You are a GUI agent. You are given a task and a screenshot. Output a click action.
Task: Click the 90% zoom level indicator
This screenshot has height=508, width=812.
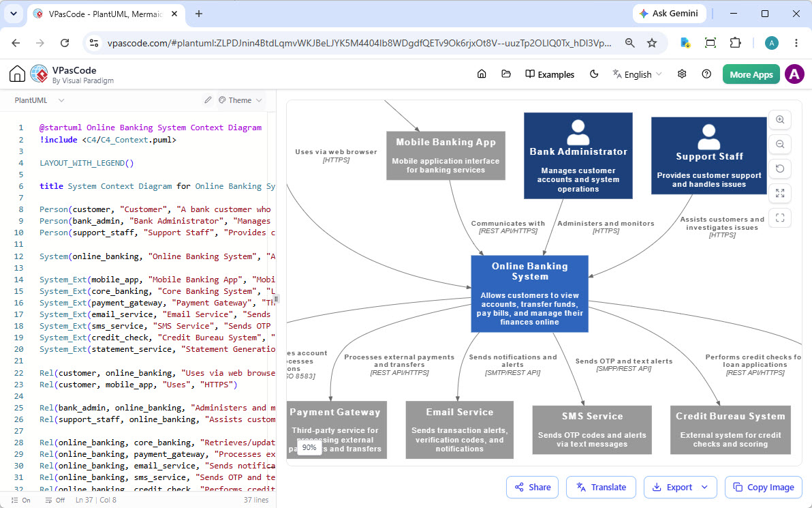309,447
